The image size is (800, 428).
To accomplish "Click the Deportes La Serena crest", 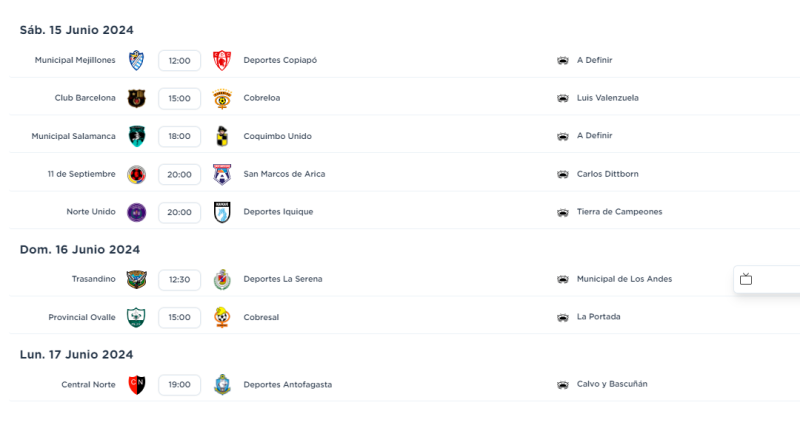I will 222,279.
